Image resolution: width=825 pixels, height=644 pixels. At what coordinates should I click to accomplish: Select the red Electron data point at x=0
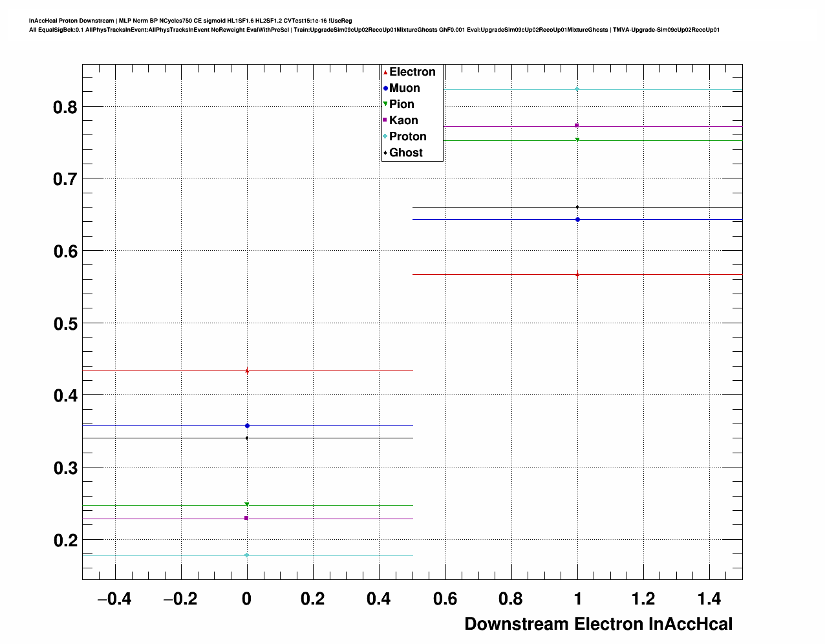247,370
